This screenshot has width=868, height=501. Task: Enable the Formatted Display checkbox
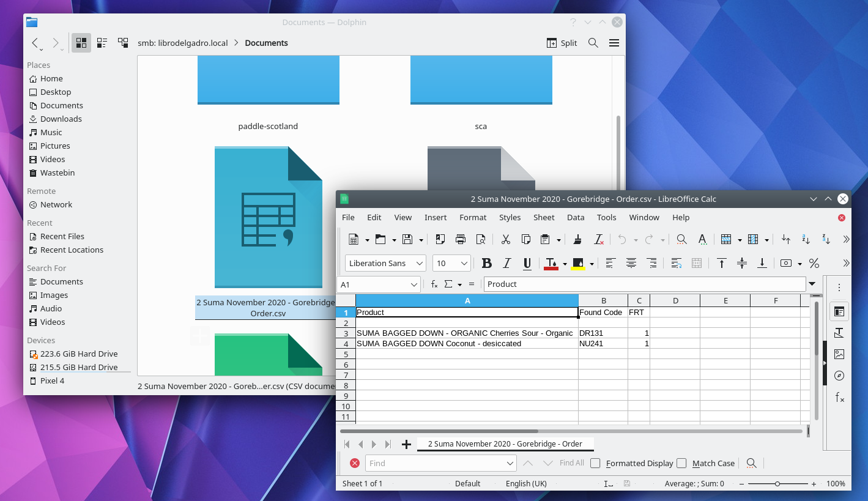(x=595, y=463)
